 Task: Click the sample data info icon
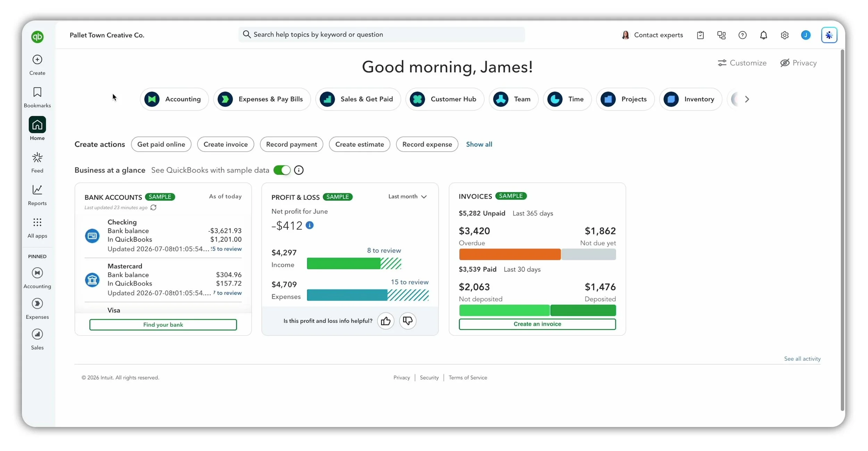point(299,170)
